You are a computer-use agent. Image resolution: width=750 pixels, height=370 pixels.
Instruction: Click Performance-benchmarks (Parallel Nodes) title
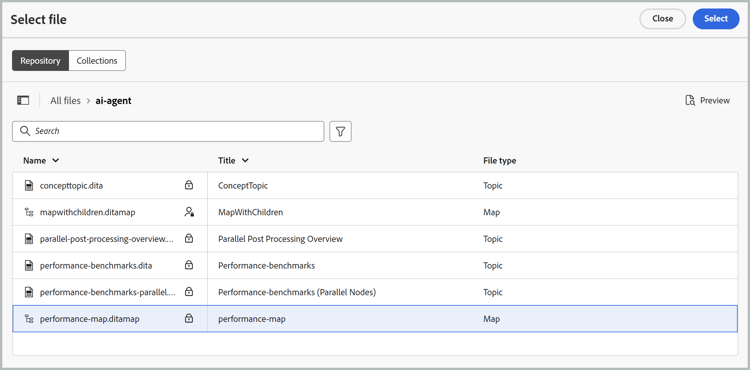coord(297,292)
